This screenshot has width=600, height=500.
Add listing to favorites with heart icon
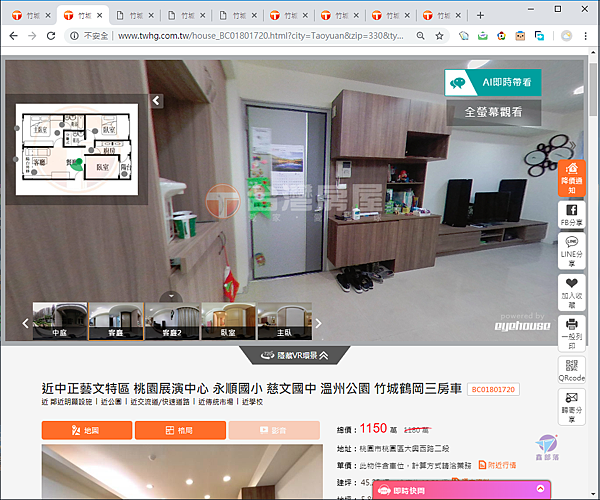pyautogui.click(x=572, y=292)
